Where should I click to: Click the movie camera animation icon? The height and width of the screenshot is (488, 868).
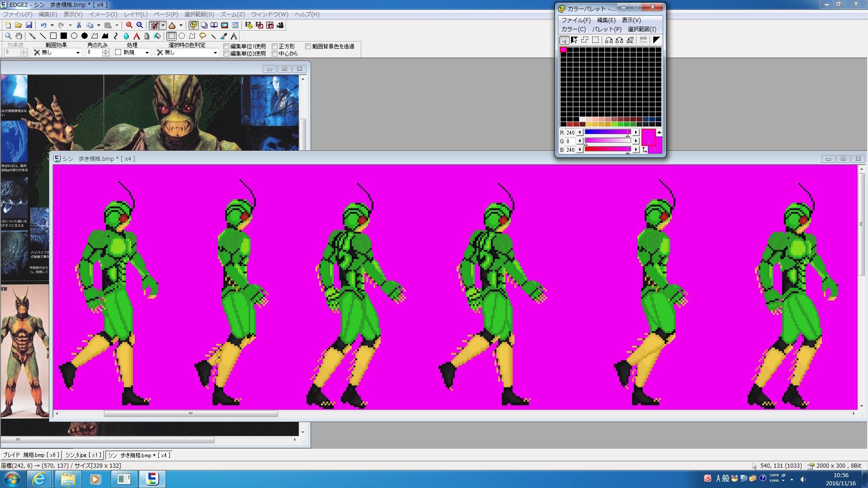[280, 25]
